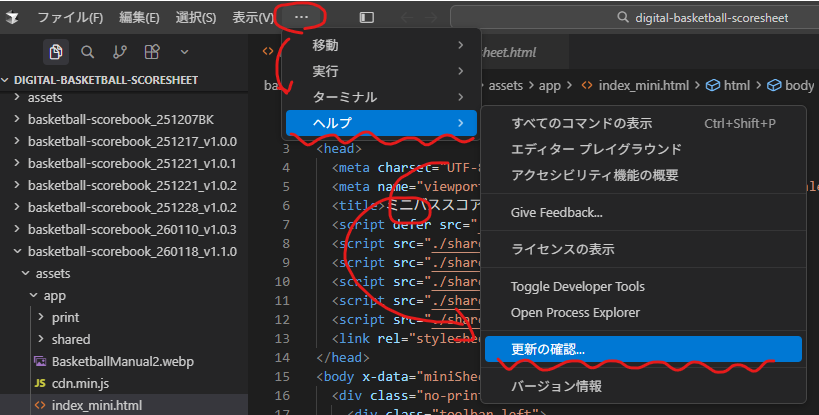The width and height of the screenshot is (819, 415).
Task: Click the <body x-data= code line
Action: tap(398, 376)
